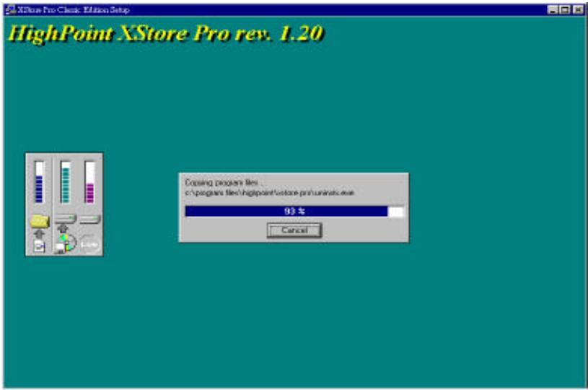
Task: Click the hard drive icon under the magenta gauge
Action: (90, 218)
